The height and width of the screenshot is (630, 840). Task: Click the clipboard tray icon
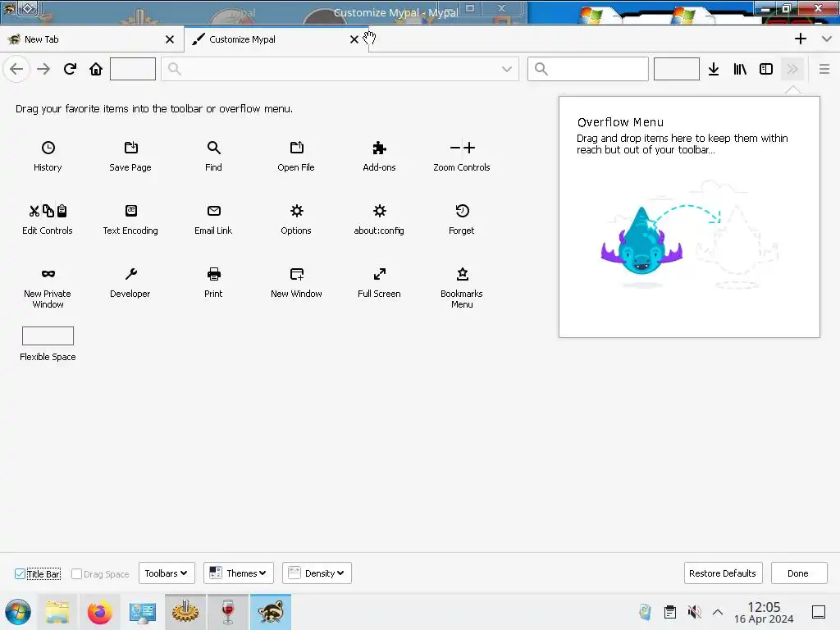669,612
